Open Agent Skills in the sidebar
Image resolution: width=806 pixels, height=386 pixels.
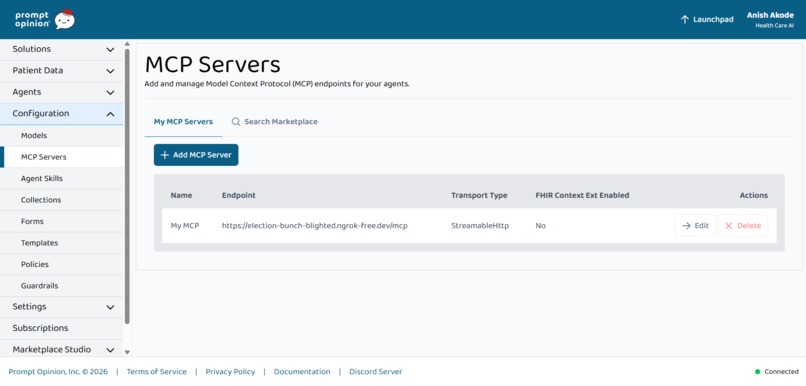[62, 178]
